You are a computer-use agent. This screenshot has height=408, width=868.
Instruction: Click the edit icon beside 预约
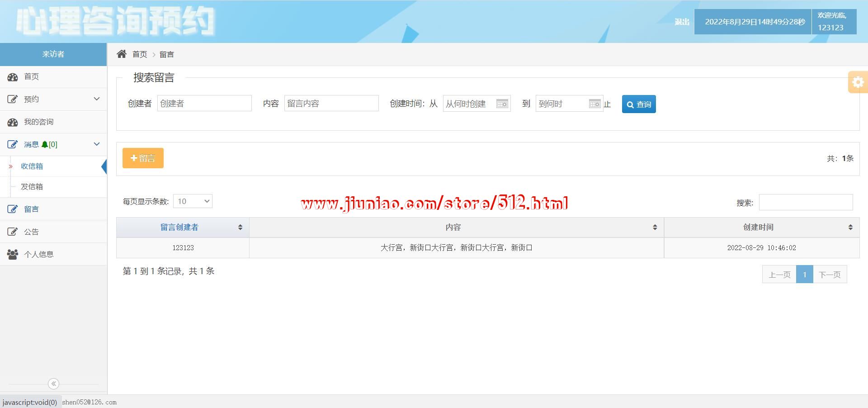tap(13, 100)
